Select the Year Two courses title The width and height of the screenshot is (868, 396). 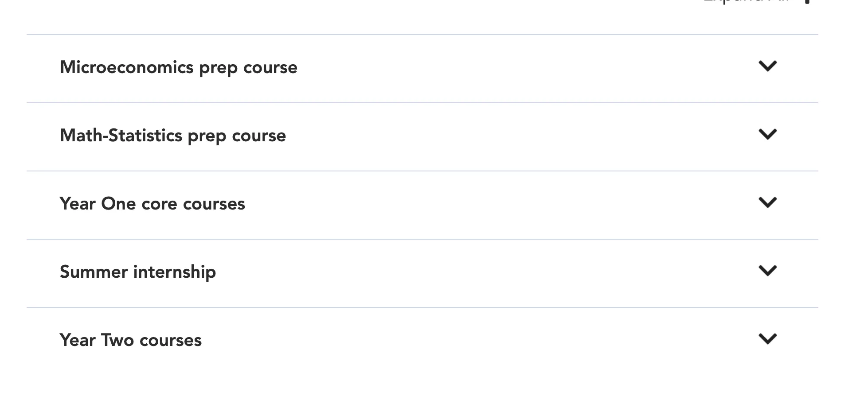131,341
